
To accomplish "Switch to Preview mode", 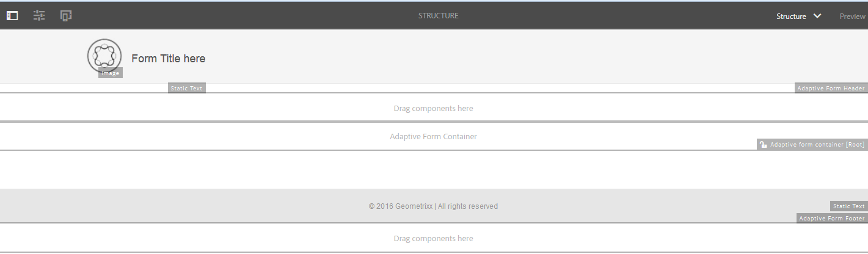I will pyautogui.click(x=852, y=16).
